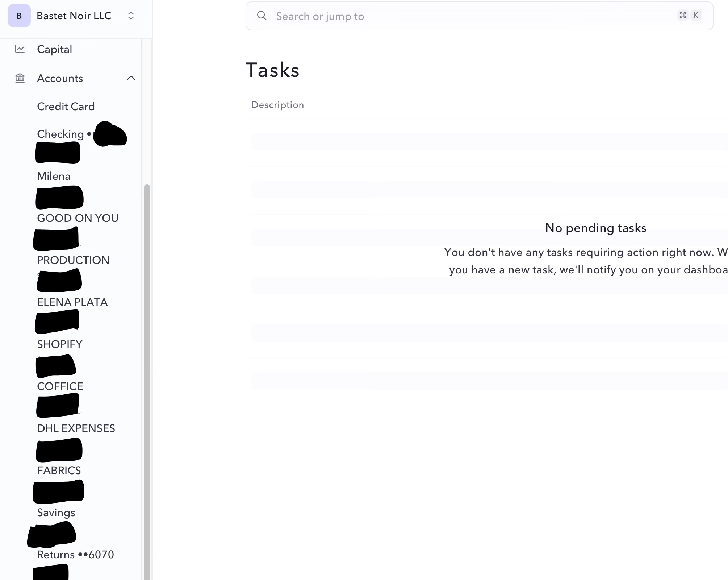
Task: Click the search magnifier icon
Action: [262, 16]
